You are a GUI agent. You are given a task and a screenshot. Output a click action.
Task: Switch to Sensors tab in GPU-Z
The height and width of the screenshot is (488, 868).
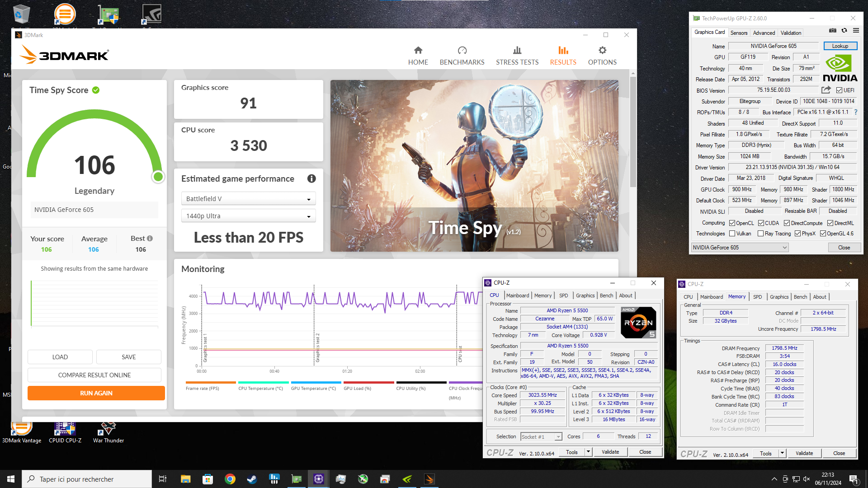(x=739, y=33)
